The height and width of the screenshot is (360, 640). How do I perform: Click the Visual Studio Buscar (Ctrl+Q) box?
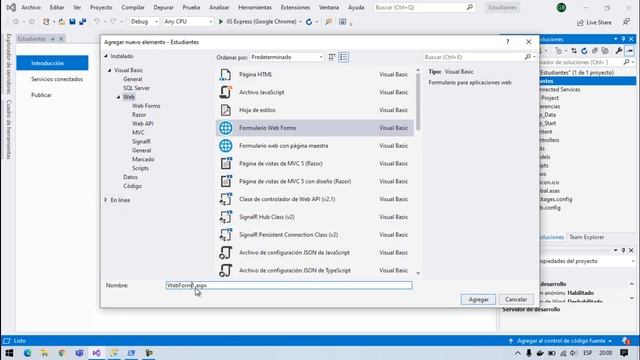pos(424,7)
